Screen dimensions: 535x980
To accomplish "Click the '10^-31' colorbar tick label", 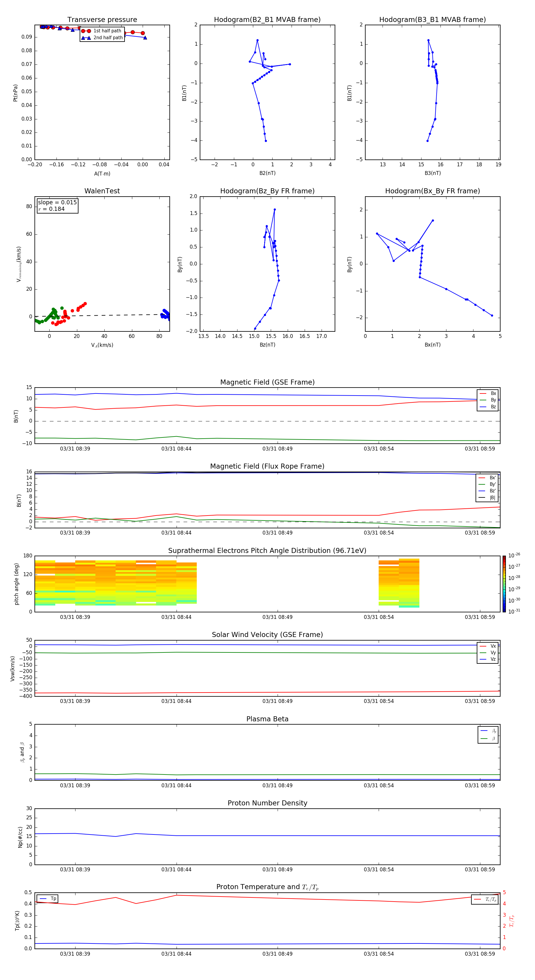I will coord(514,611).
